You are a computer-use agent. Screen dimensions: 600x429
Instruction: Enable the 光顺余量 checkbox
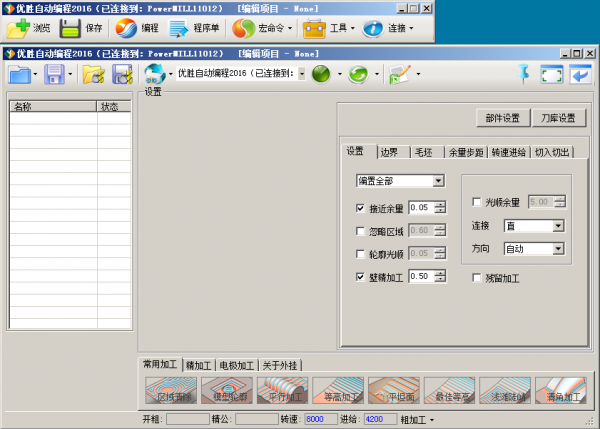(477, 202)
